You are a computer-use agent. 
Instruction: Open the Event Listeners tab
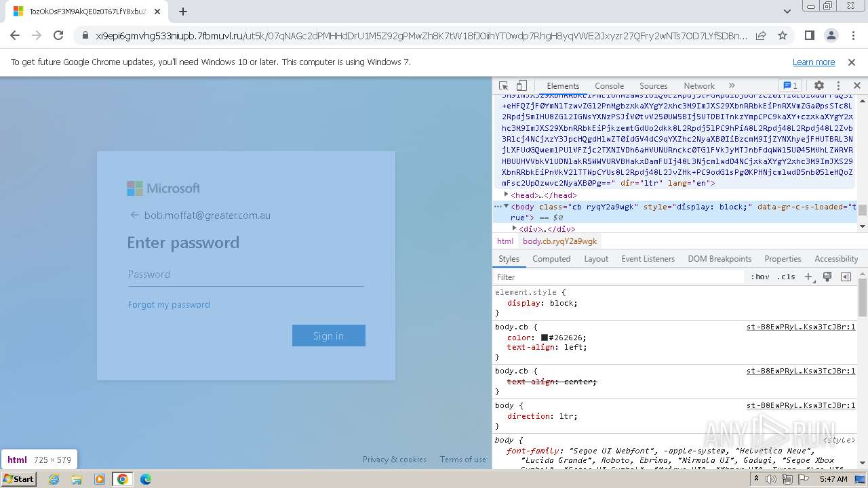[x=648, y=259]
